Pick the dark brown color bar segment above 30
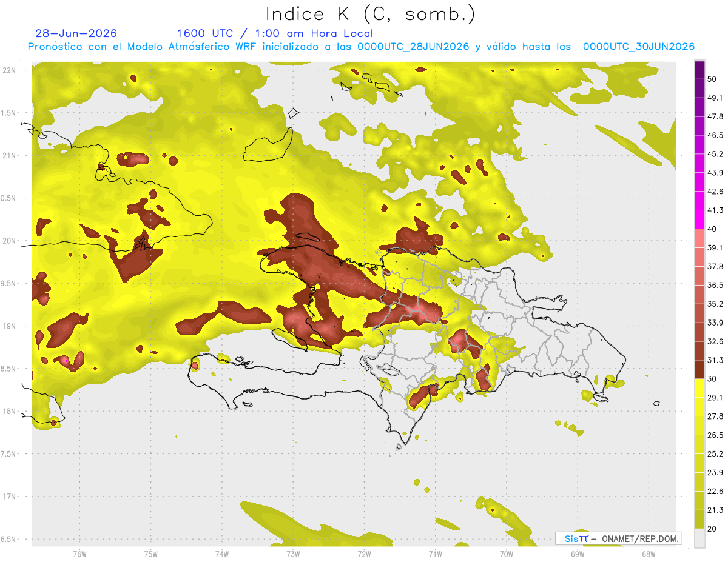Image resolution: width=728 pixels, height=562 pixels. coord(699,369)
